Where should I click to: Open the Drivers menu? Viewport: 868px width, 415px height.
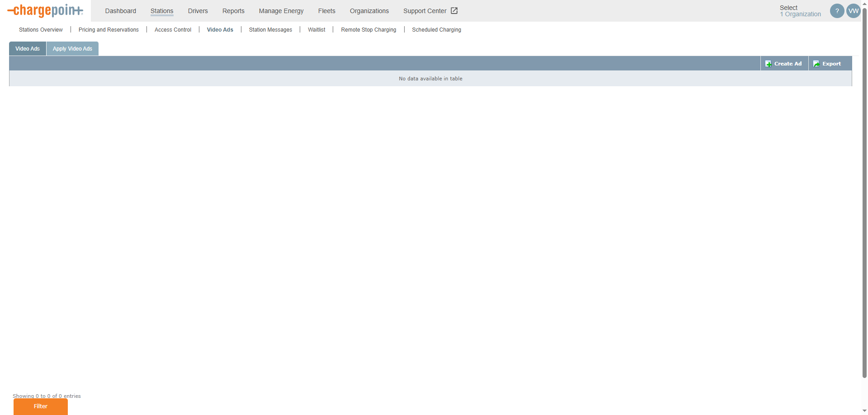198,11
